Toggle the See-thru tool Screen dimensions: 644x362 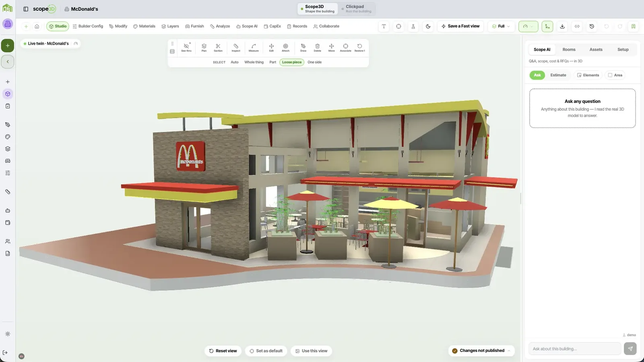pyautogui.click(x=186, y=47)
